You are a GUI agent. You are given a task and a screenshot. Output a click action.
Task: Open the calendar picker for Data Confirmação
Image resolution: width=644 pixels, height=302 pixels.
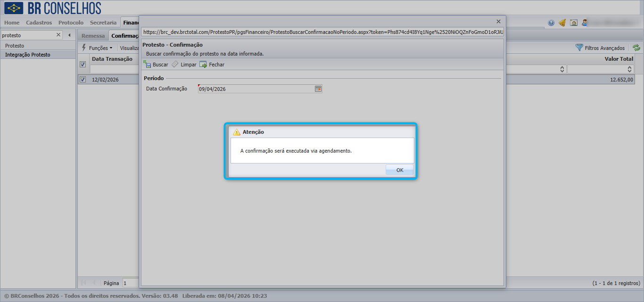318,89
